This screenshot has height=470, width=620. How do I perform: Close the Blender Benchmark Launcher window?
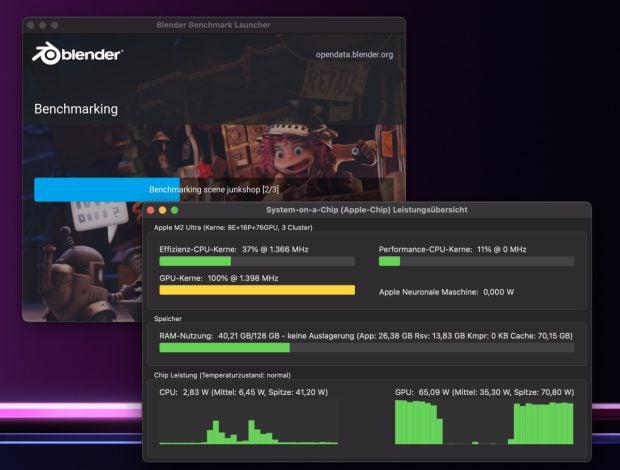[31, 23]
